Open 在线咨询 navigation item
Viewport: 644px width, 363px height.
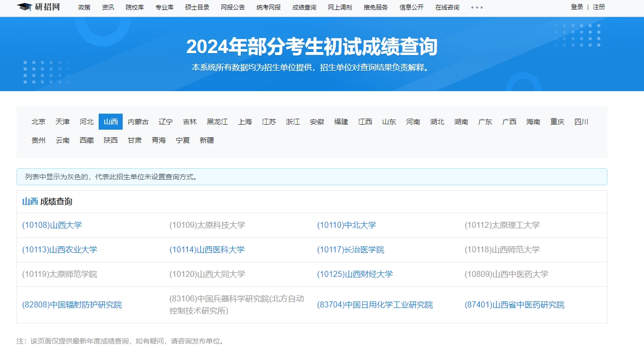point(447,8)
